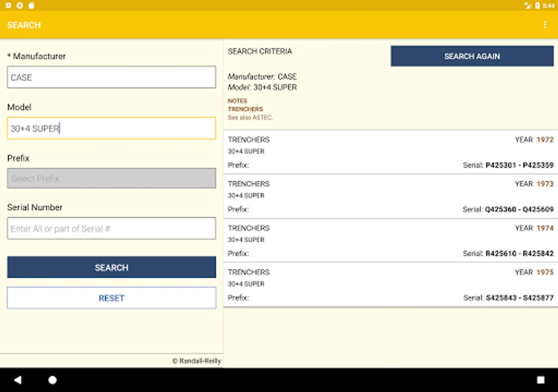Focus the Serial Number input field
Image resolution: width=558 pixels, height=392 pixels.
(x=112, y=228)
